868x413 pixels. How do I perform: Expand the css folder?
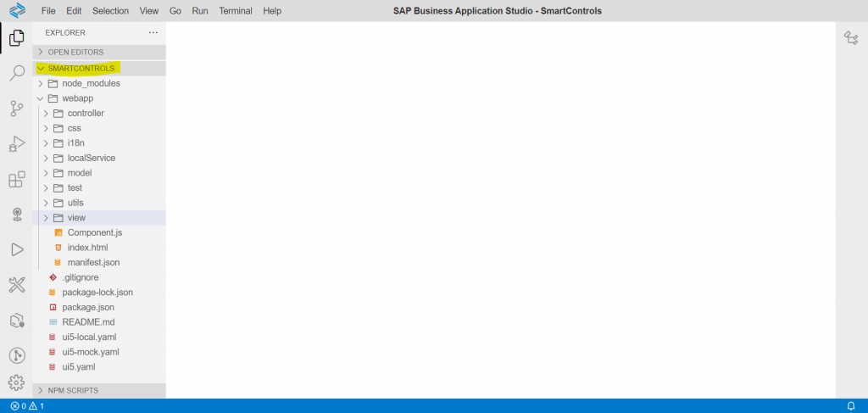tap(99, 128)
